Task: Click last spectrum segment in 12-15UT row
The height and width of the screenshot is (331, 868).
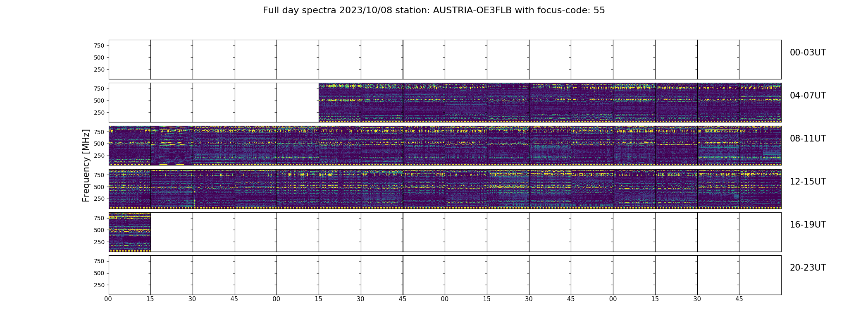Action: click(x=760, y=189)
